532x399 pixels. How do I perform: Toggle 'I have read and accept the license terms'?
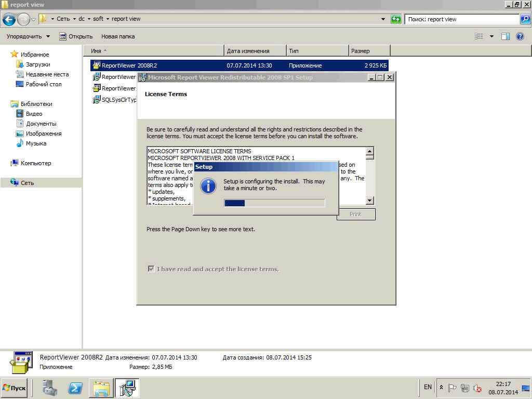(151, 269)
